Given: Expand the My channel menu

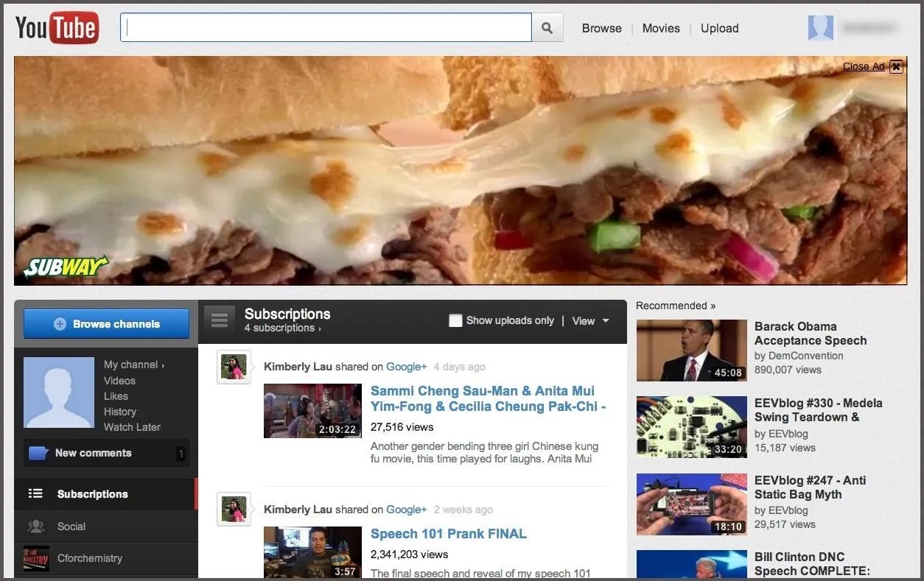Looking at the screenshot, I should [x=134, y=365].
